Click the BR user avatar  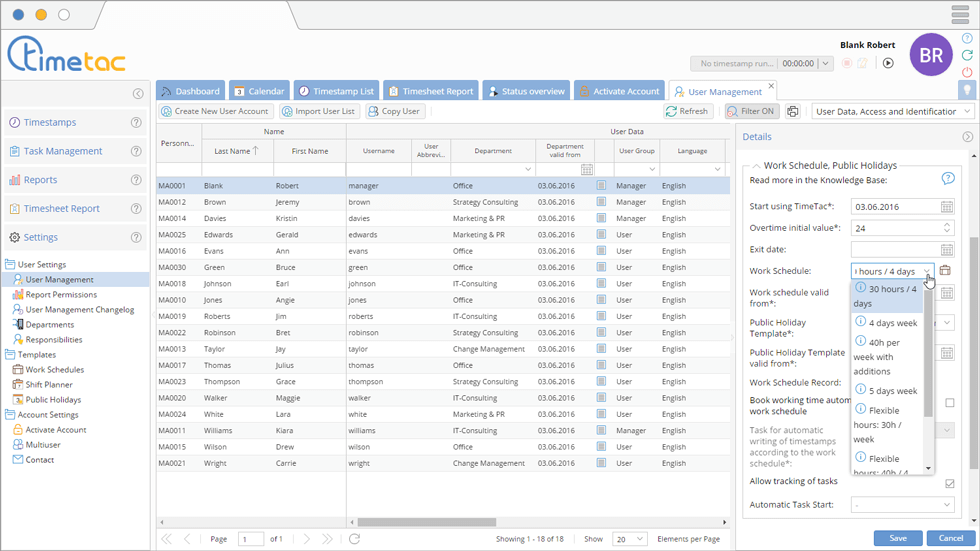[930, 56]
